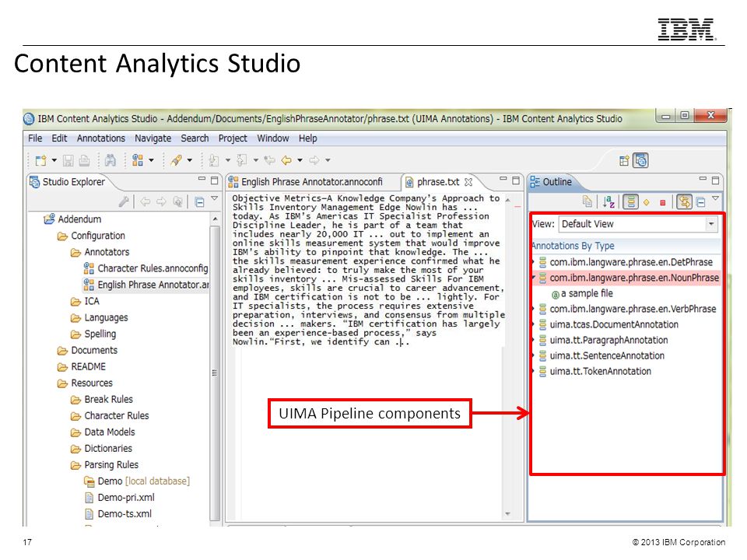Click the Forward arrow toolbar icon
The height and width of the screenshot is (560, 747).
[x=314, y=160]
